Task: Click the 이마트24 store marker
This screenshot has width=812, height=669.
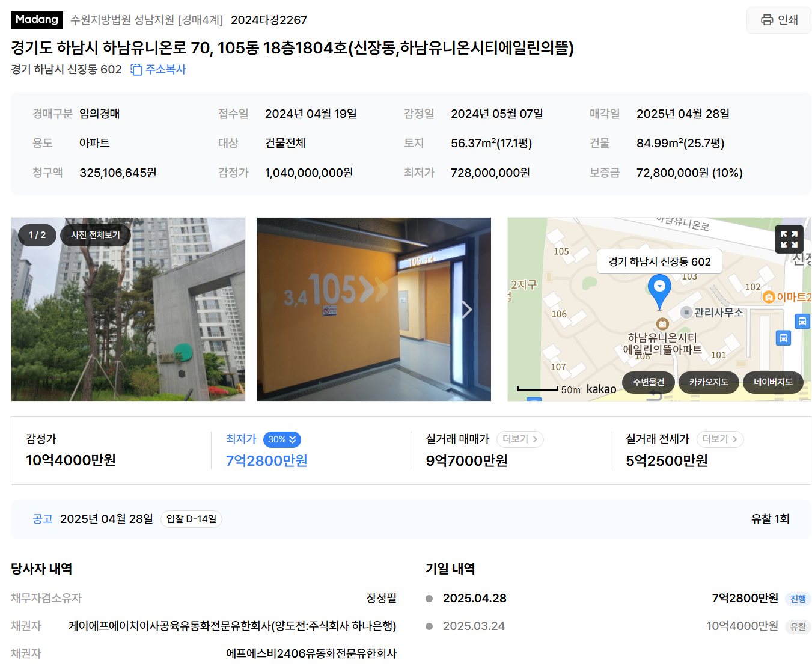Action: (786, 297)
